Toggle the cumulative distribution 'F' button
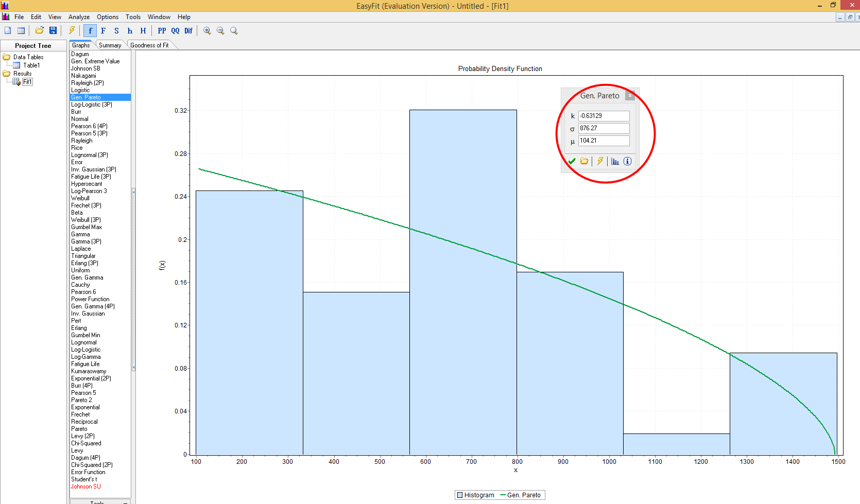860x504 pixels. [x=103, y=31]
